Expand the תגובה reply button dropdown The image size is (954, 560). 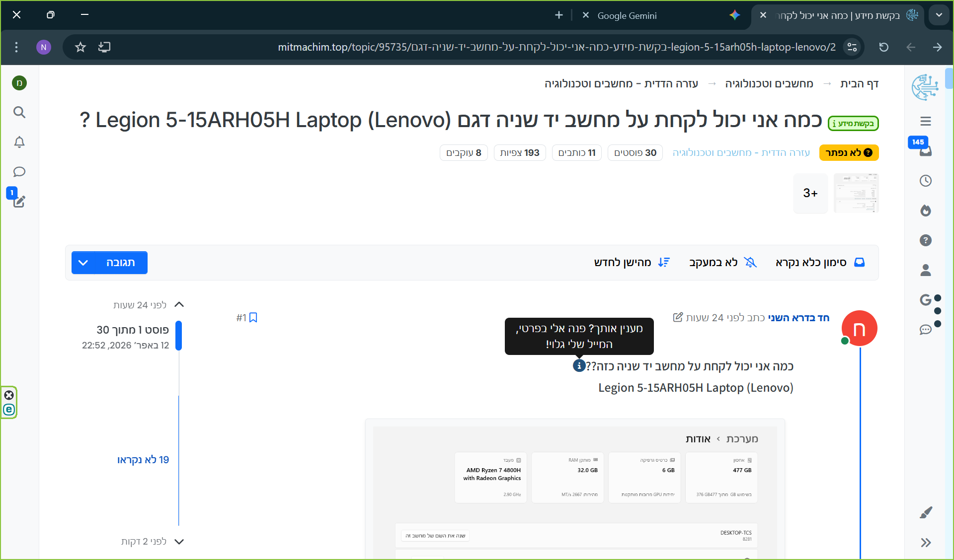point(83,263)
